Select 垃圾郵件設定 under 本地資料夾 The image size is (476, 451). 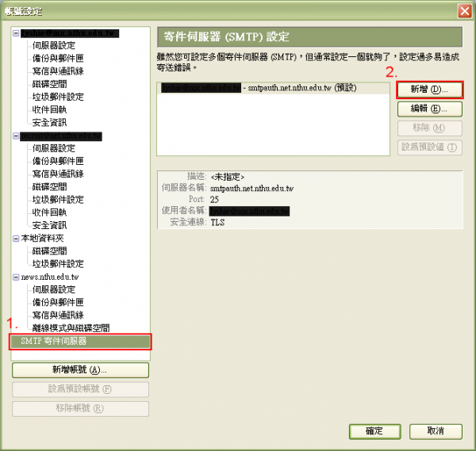point(58,264)
